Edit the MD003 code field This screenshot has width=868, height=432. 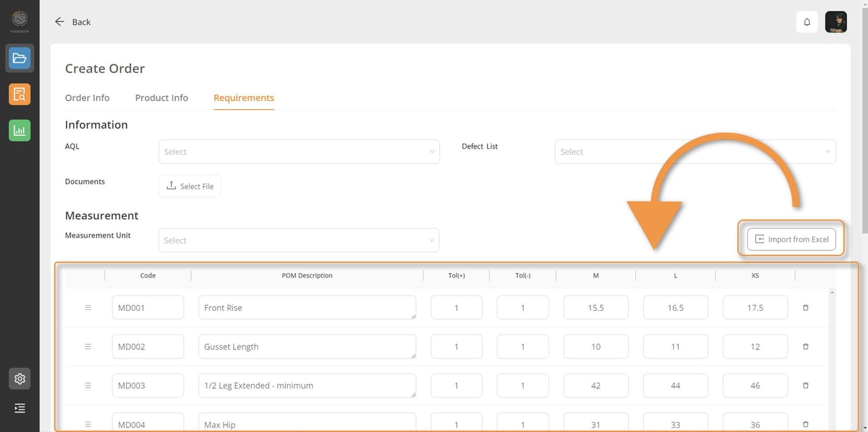pyautogui.click(x=147, y=386)
